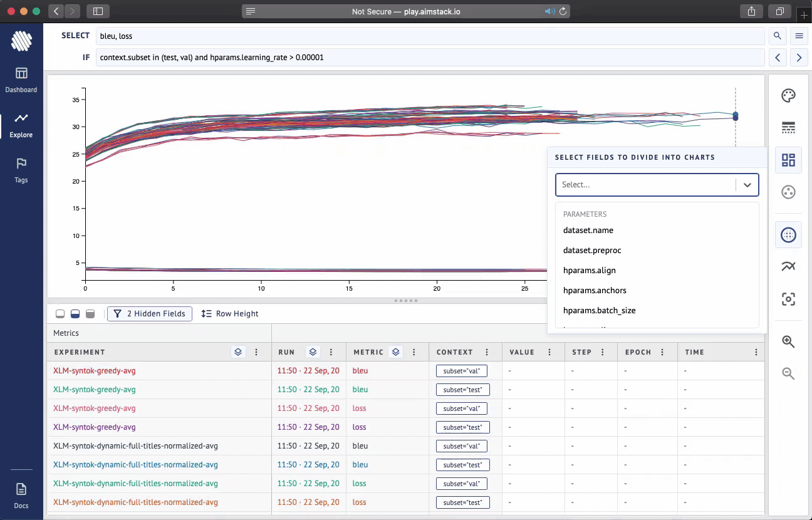Image resolution: width=812 pixels, height=520 pixels.
Task: Open the Metric column options menu
Action: coord(414,352)
